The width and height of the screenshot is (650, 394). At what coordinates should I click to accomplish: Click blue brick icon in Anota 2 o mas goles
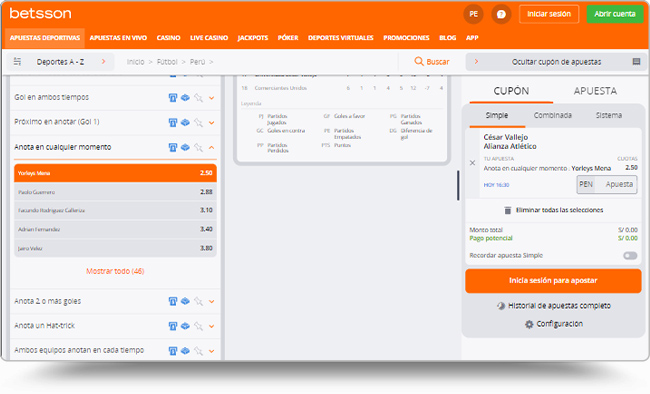[185, 301]
